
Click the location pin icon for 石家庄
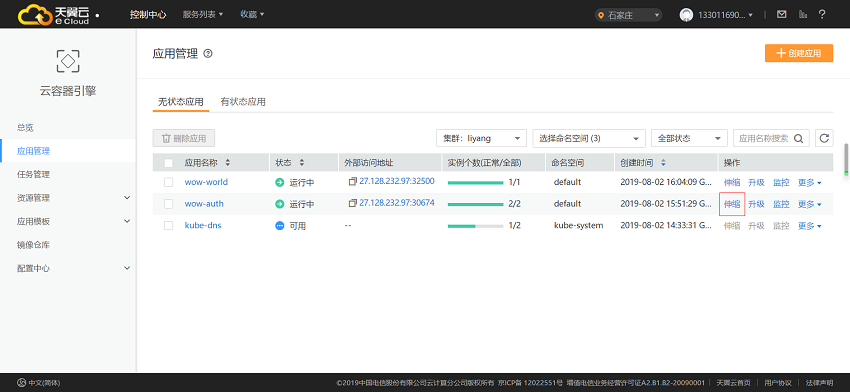coord(601,16)
